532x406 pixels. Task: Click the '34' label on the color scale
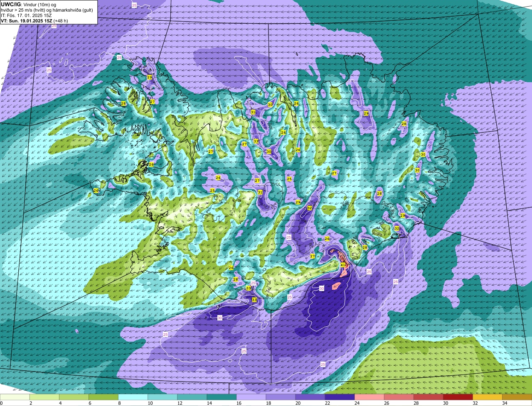pyautogui.click(x=505, y=403)
